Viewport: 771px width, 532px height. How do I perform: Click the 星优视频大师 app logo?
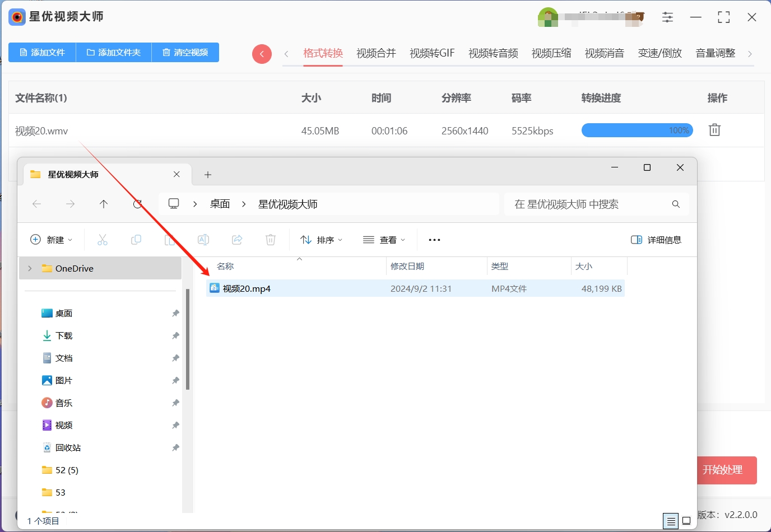pos(17,17)
